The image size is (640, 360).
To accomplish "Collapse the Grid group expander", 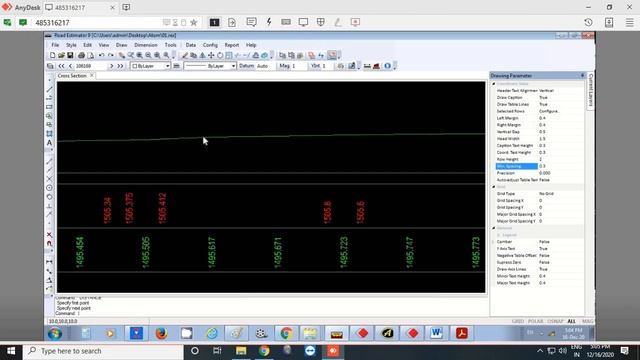I will pos(493,187).
